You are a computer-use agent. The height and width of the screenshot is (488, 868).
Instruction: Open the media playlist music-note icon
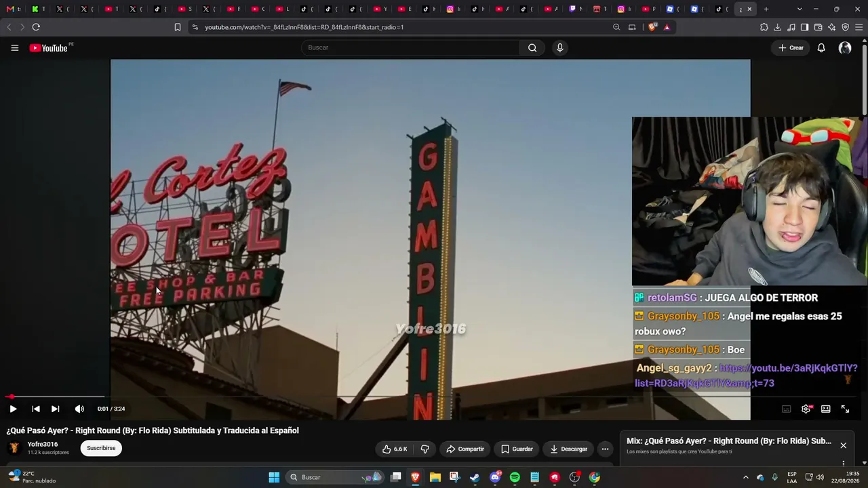(791, 27)
